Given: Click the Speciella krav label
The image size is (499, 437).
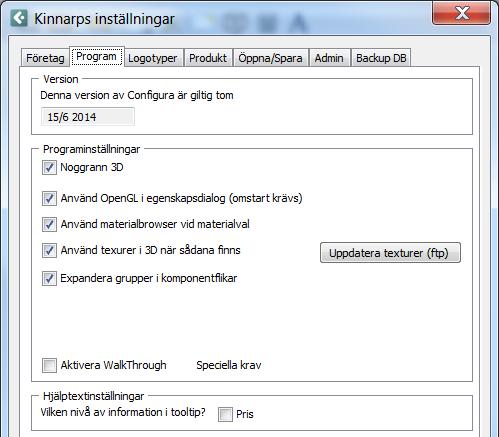Looking at the screenshot, I should [229, 365].
